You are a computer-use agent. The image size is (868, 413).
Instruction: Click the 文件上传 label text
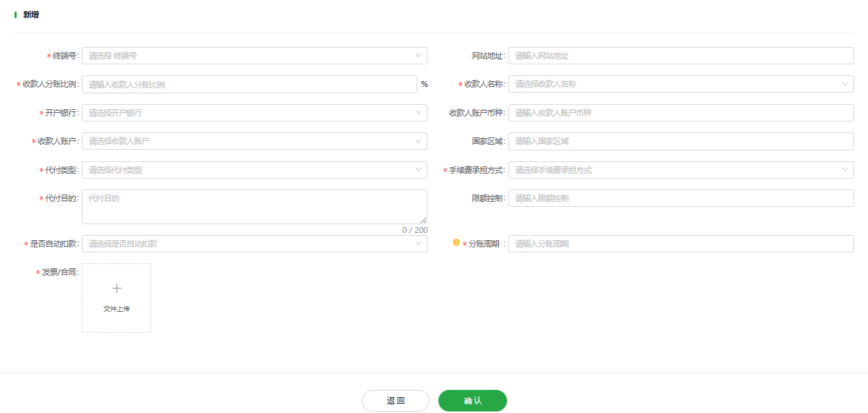coord(116,309)
